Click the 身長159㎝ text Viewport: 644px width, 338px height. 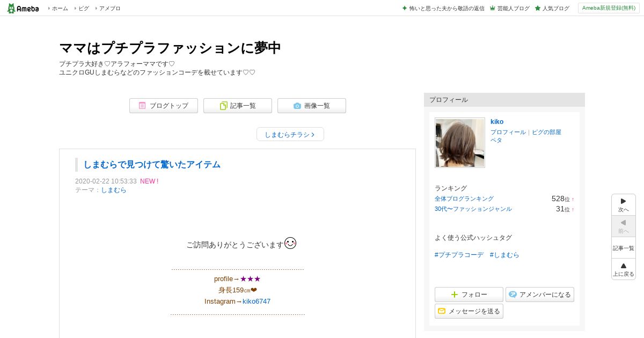[x=238, y=290]
